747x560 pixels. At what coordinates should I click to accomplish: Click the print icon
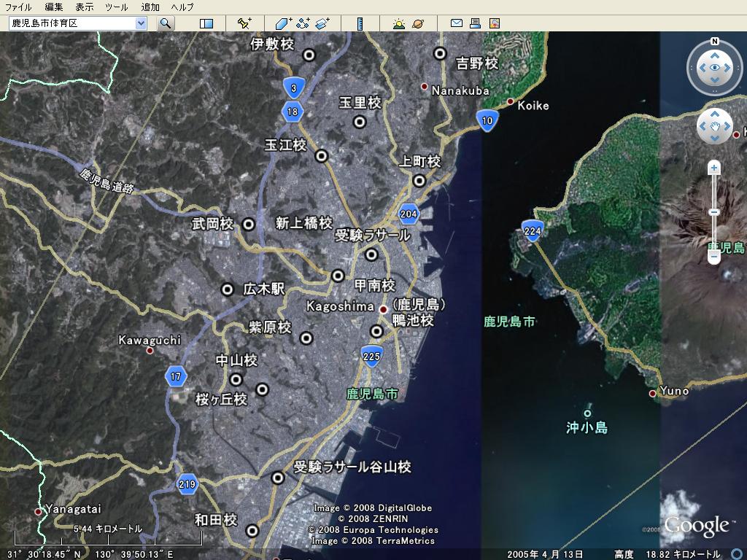tap(475, 23)
